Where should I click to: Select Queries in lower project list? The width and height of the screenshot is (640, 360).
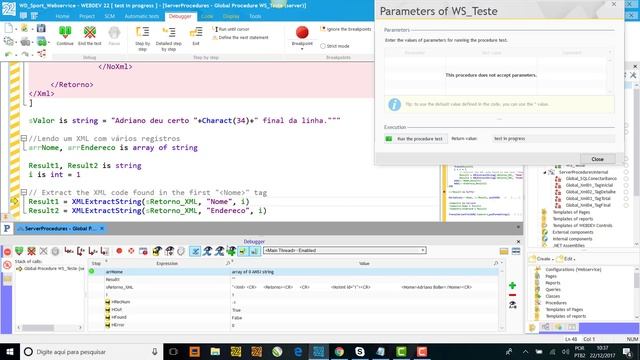(553, 289)
